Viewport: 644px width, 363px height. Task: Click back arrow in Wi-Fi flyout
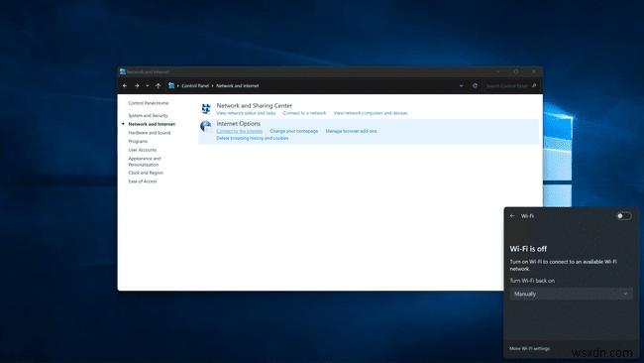[x=512, y=216]
